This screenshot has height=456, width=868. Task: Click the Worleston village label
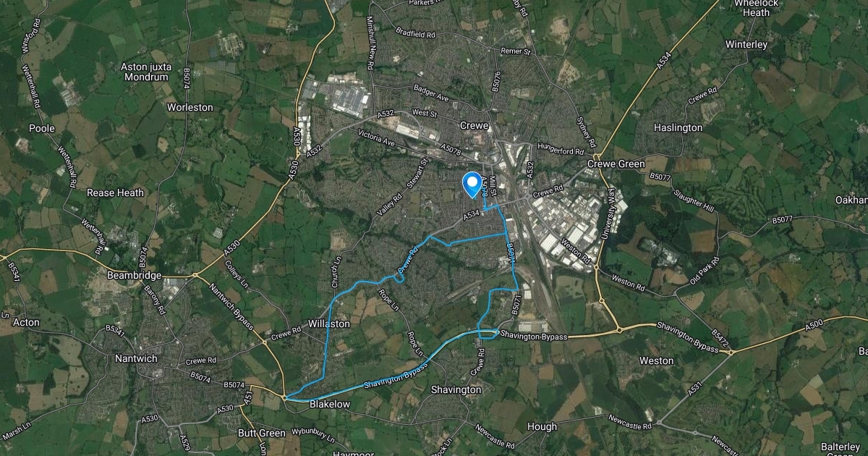(x=190, y=107)
